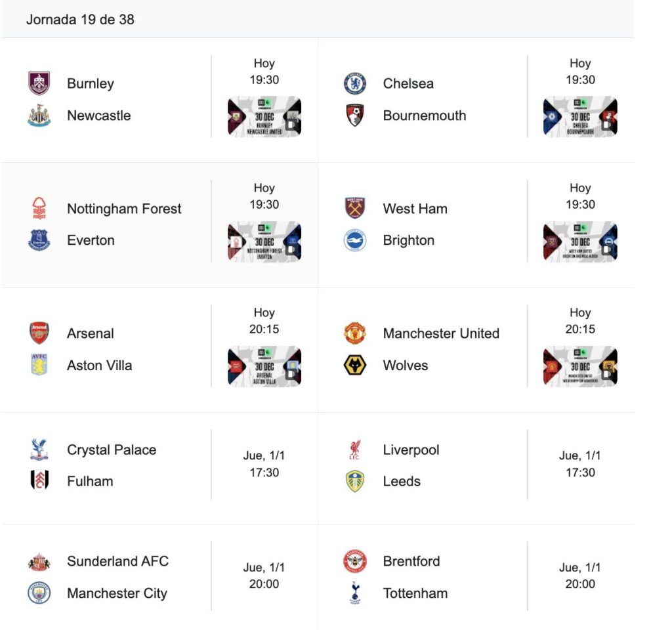The height and width of the screenshot is (630, 672).
Task: Select the Brentford team name
Action: tap(411, 561)
